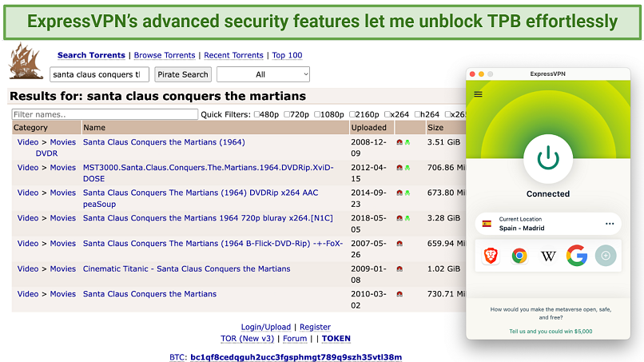
Task: Open B-Flick-DVD-Rip FoX torrent link
Action: 213,244
